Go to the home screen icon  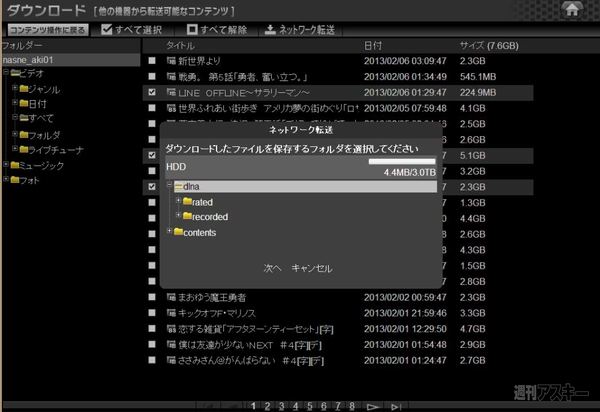click(572, 9)
